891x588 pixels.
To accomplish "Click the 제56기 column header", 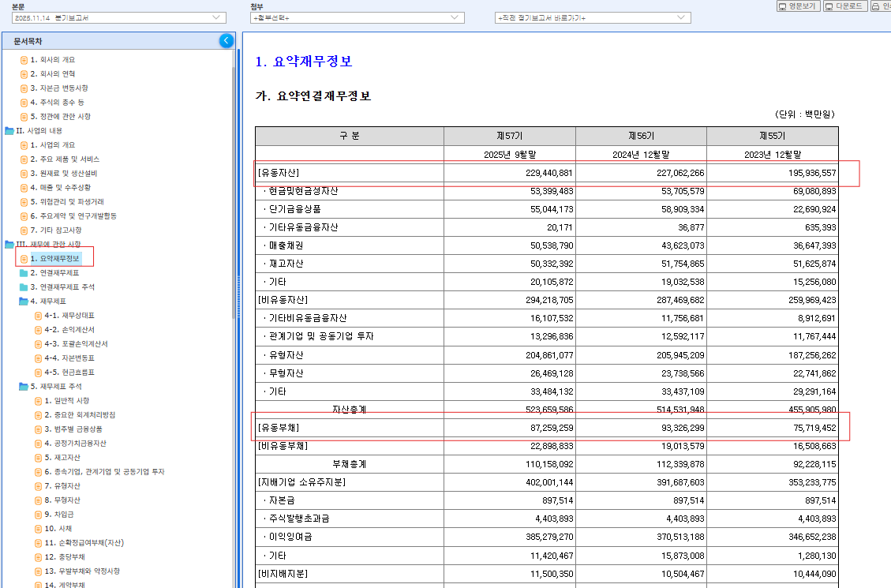I will pos(641,136).
